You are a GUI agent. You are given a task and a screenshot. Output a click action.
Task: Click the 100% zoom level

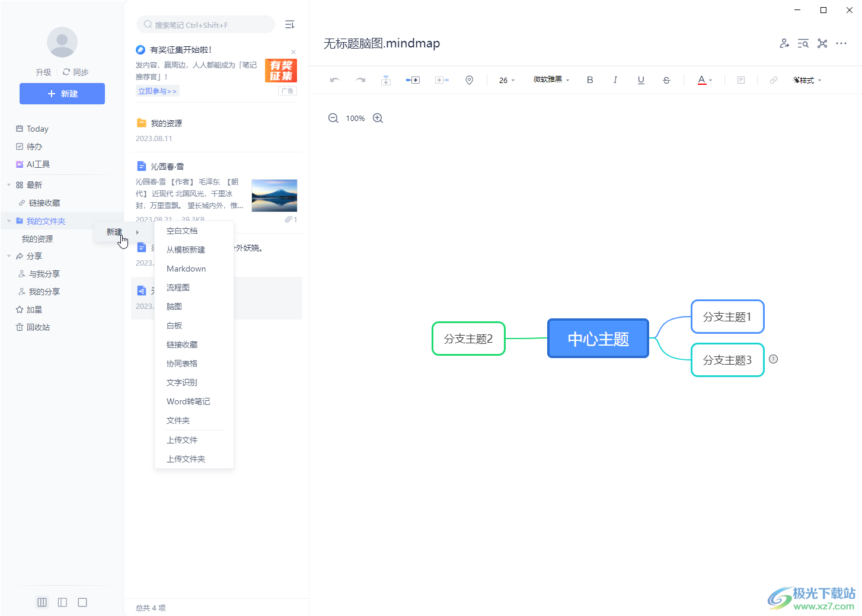(355, 119)
